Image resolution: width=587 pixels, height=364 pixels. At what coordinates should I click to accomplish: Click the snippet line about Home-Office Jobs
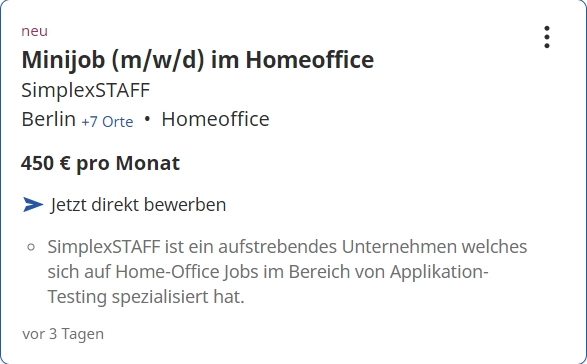[x=268, y=272]
